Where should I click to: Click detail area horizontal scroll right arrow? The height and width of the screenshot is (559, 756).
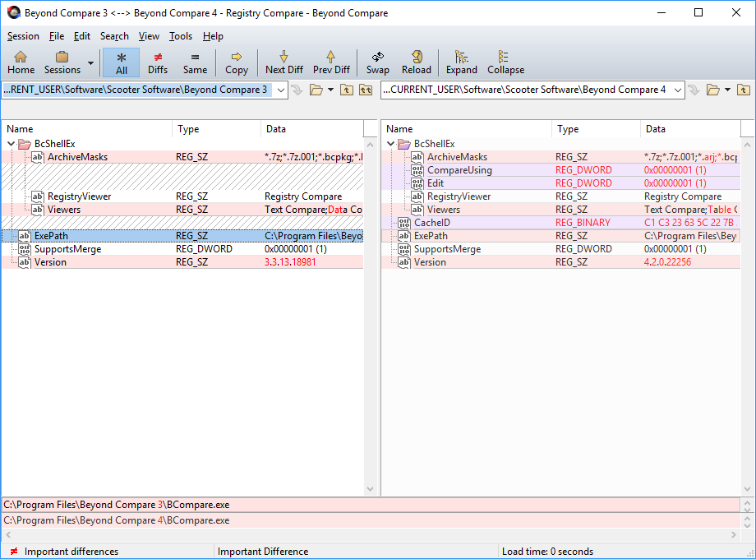pos(733,534)
